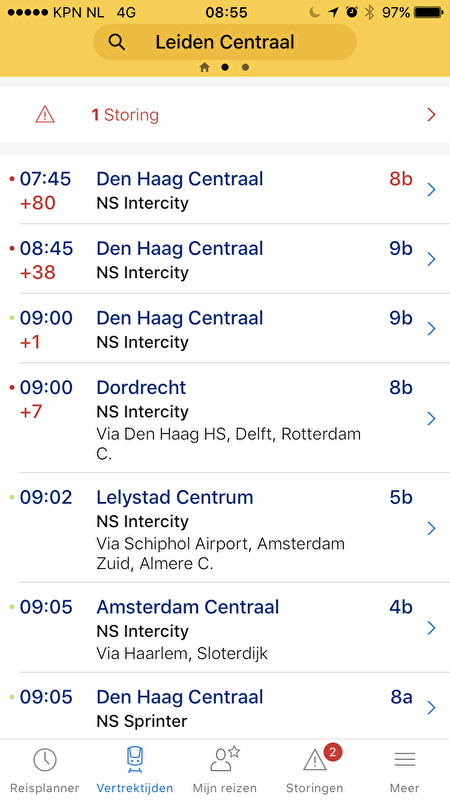Open the Mijn reizen person-star icon
The image size is (450, 800).
(224, 759)
